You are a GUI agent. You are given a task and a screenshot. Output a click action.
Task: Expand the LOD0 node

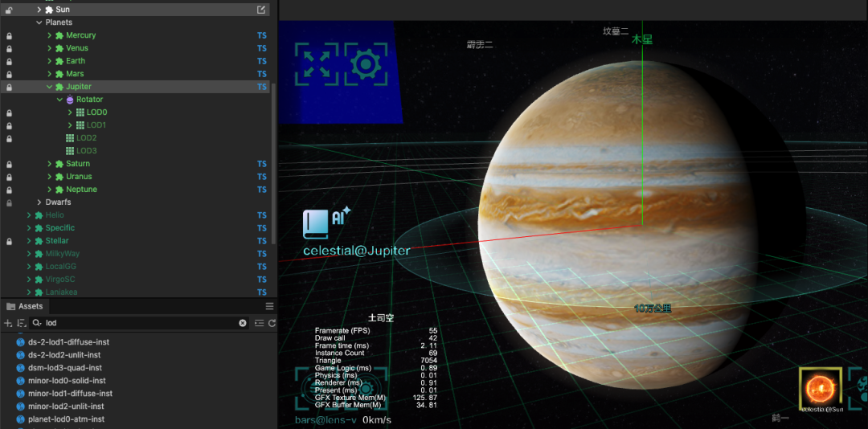click(70, 112)
